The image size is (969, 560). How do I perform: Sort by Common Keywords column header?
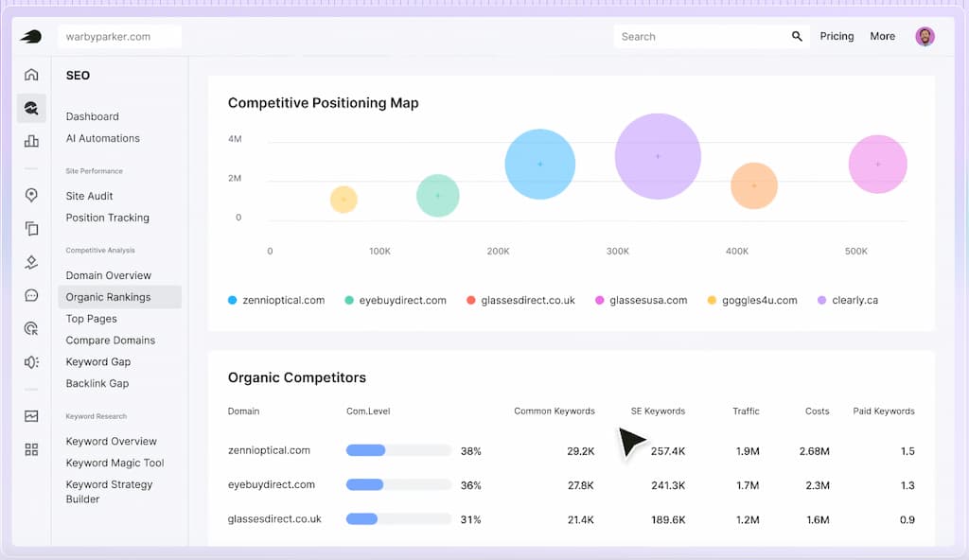[555, 411]
